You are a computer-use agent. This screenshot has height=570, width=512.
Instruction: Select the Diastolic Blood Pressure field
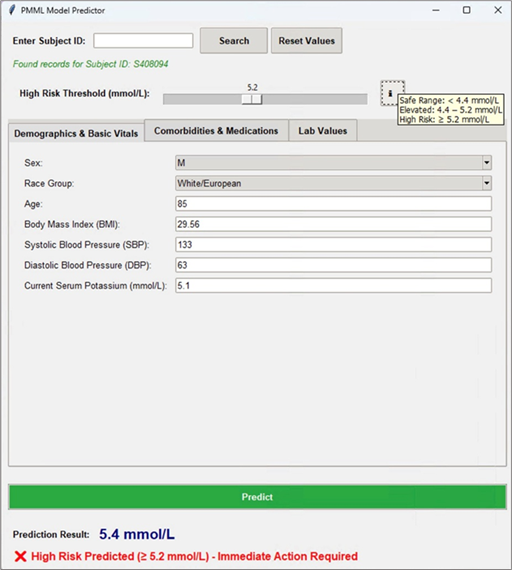(x=333, y=265)
